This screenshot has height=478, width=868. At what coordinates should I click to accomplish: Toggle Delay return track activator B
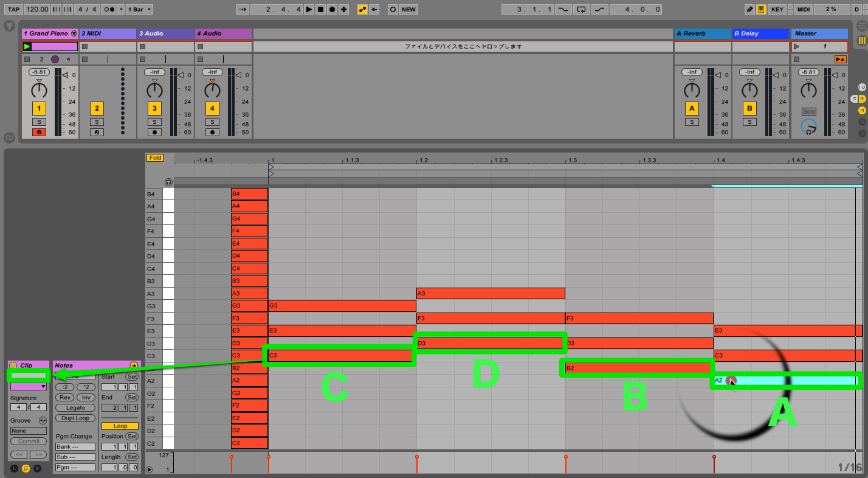[749, 109]
